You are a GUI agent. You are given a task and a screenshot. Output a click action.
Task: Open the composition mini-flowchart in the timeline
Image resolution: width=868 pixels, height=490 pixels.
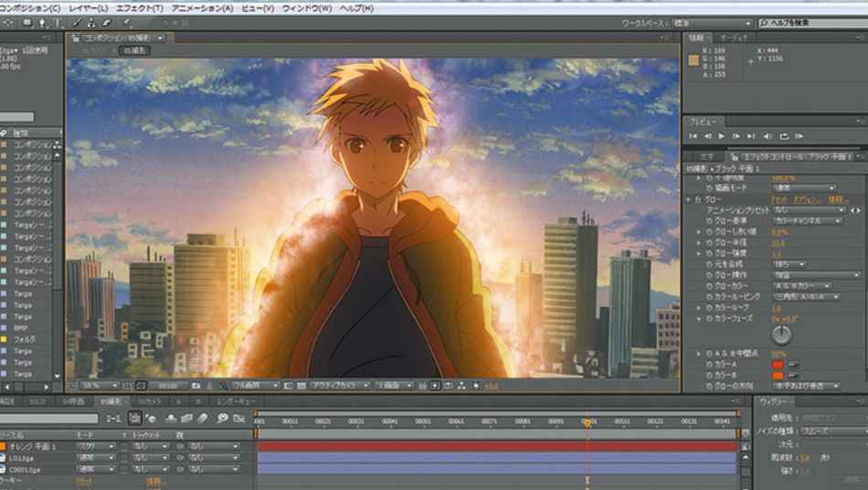click(114, 419)
